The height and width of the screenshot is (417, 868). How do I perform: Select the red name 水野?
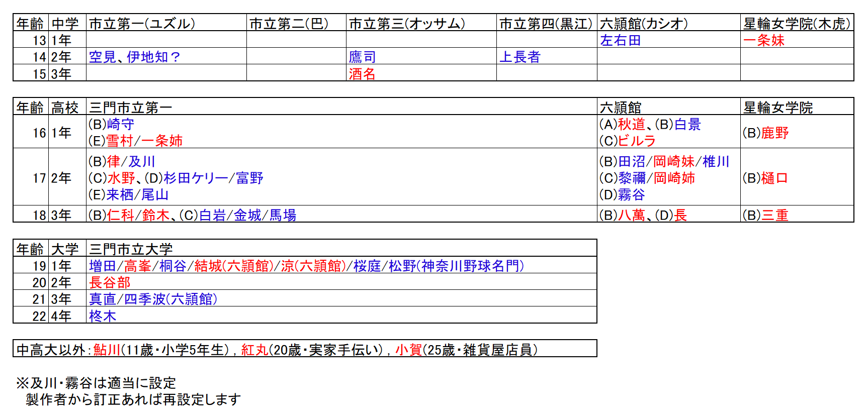tap(122, 178)
